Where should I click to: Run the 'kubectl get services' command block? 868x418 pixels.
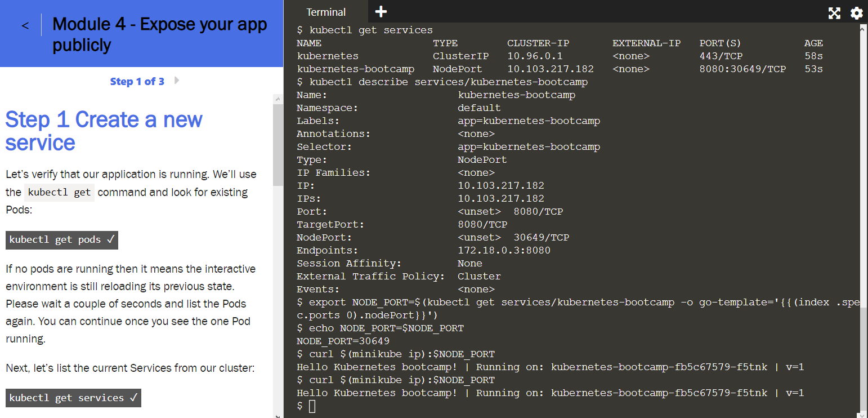click(x=73, y=398)
